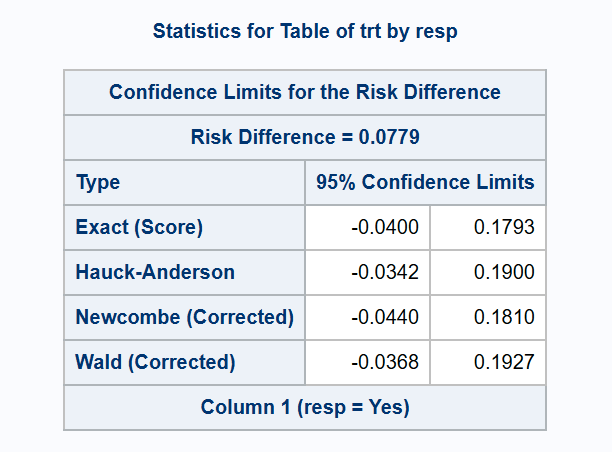612x452 pixels.
Task: Click the Hauck-Anderson lower limit -0.0342
Action: tap(385, 273)
